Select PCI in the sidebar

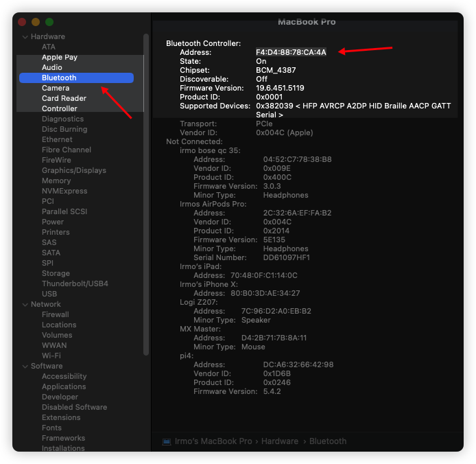48,202
